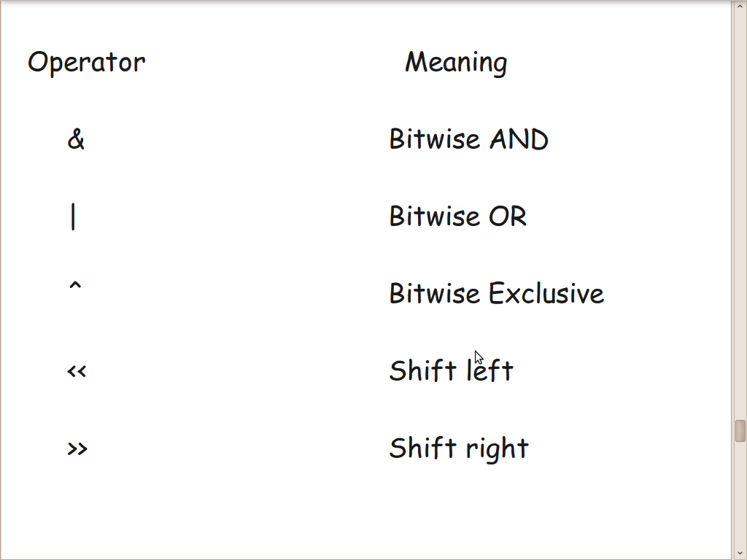Click the Meaning column heading
Viewport: 747px width, 560px height.
(457, 63)
